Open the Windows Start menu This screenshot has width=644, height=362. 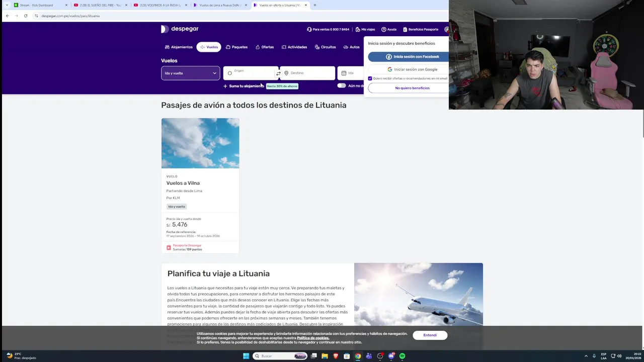(246, 356)
